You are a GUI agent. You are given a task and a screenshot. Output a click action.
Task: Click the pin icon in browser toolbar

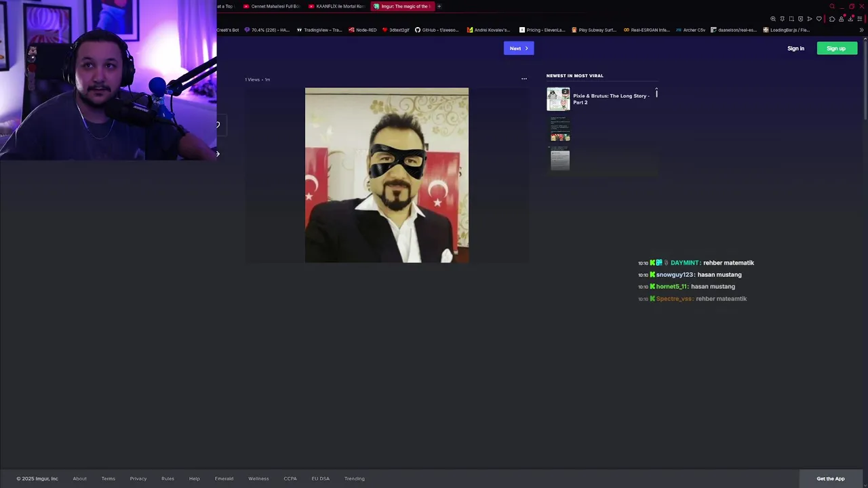783,19
